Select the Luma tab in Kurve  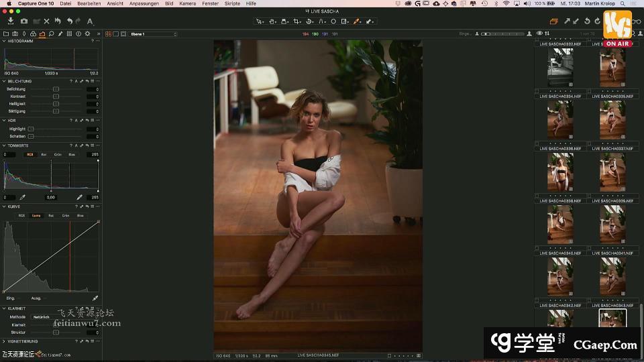point(36,216)
